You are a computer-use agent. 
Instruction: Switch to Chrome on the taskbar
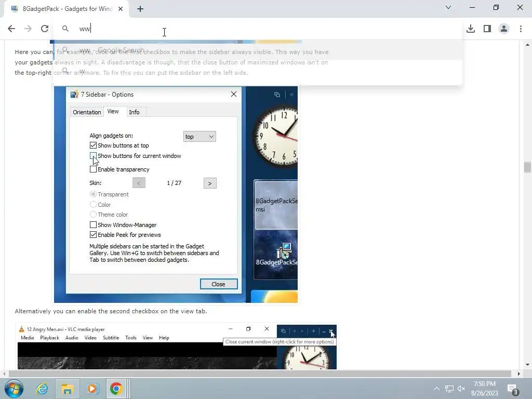pyautogui.click(x=116, y=389)
